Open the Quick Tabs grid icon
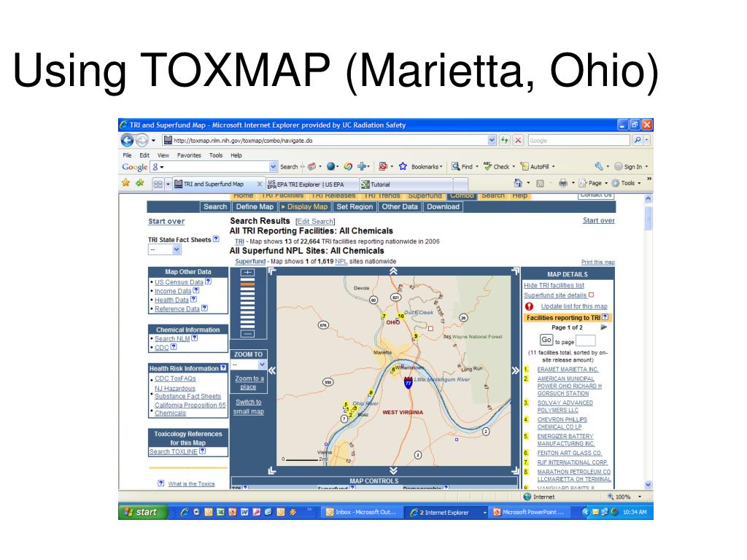This screenshot has width=747, height=560. [158, 184]
